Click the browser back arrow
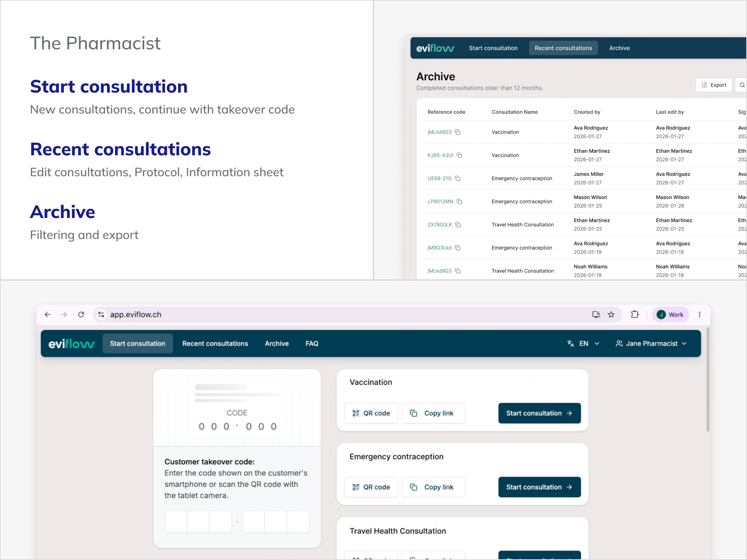Screen dimensions: 747x560 pyautogui.click(x=47, y=314)
